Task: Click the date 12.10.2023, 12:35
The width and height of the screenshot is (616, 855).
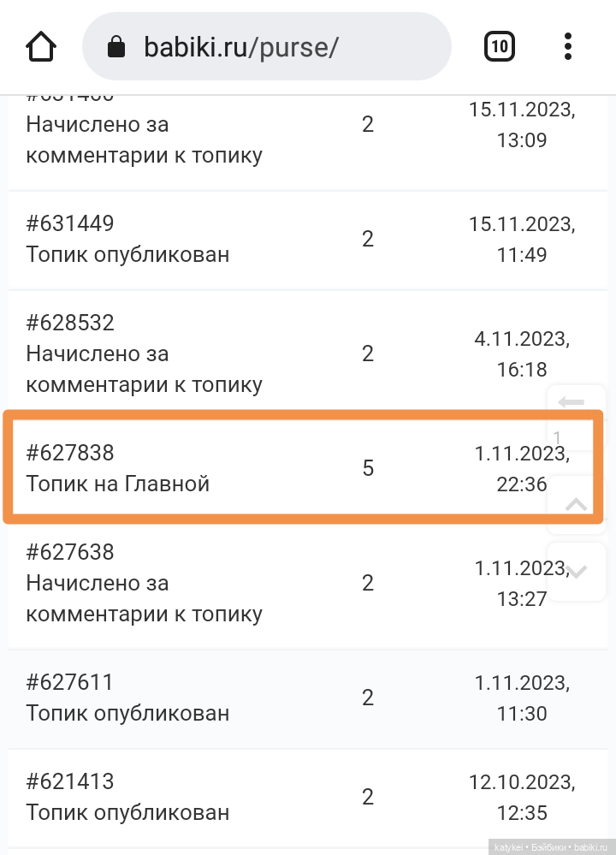Action: click(x=522, y=797)
